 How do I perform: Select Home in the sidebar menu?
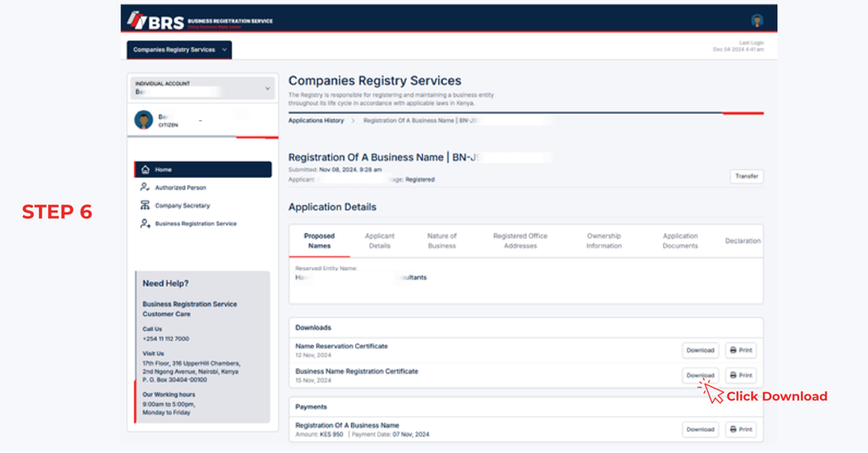tap(203, 170)
